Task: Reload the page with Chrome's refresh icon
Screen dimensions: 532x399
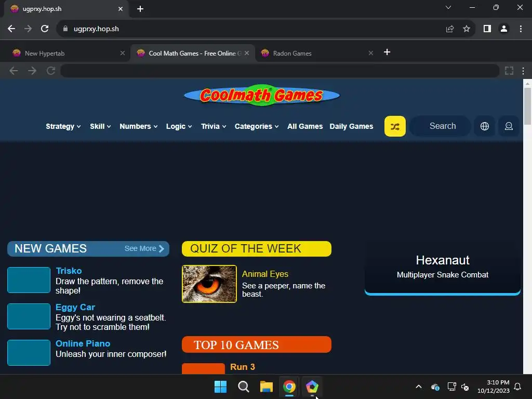Action: [x=45, y=29]
